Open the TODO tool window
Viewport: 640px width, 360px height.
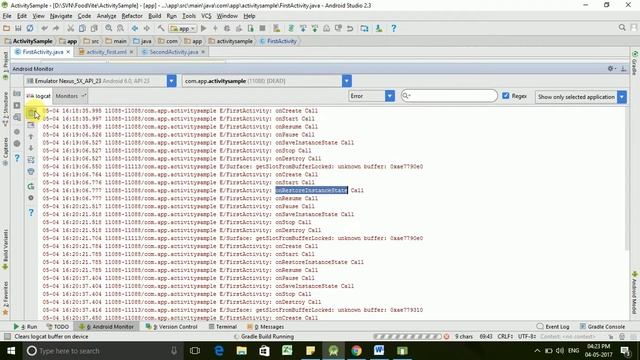click(58, 327)
